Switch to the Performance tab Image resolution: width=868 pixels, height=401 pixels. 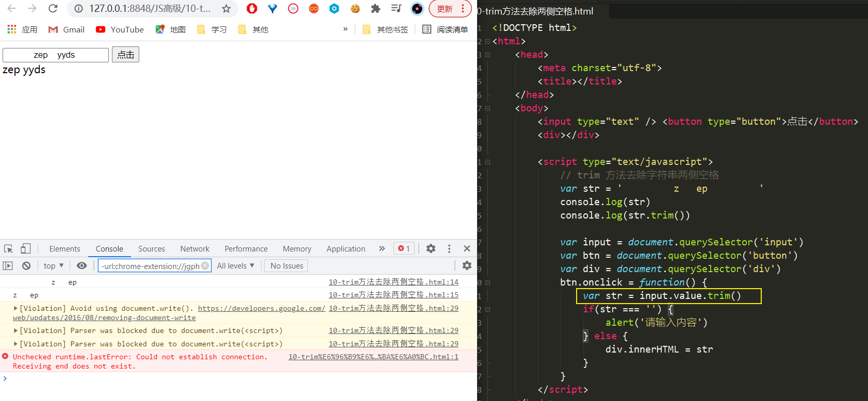pyautogui.click(x=246, y=249)
